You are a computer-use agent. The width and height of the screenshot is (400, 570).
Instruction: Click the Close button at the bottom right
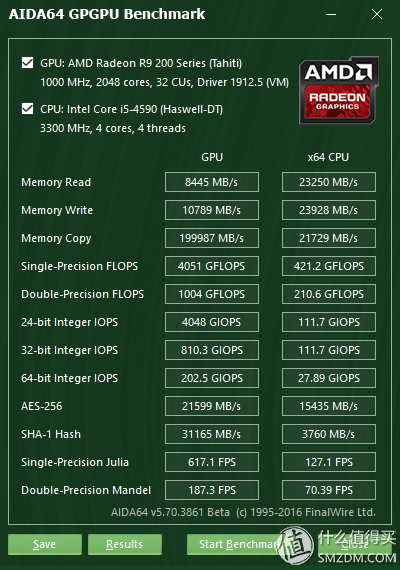pos(355,544)
